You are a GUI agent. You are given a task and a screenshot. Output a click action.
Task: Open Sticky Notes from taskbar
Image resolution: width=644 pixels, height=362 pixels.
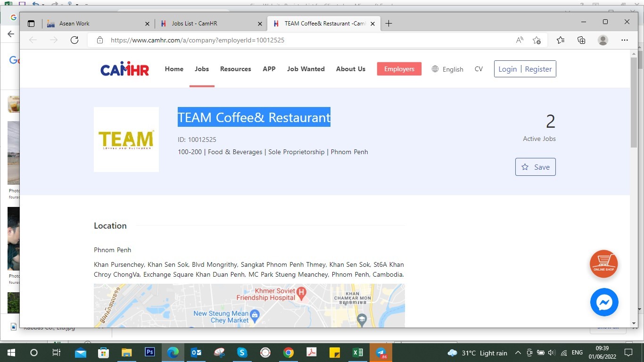[335, 353]
